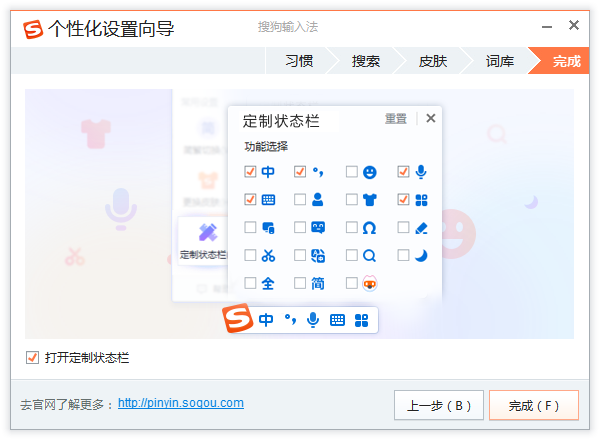Click the chat bubble face icon
Viewport: 600px width, 440px height.
coord(318,228)
